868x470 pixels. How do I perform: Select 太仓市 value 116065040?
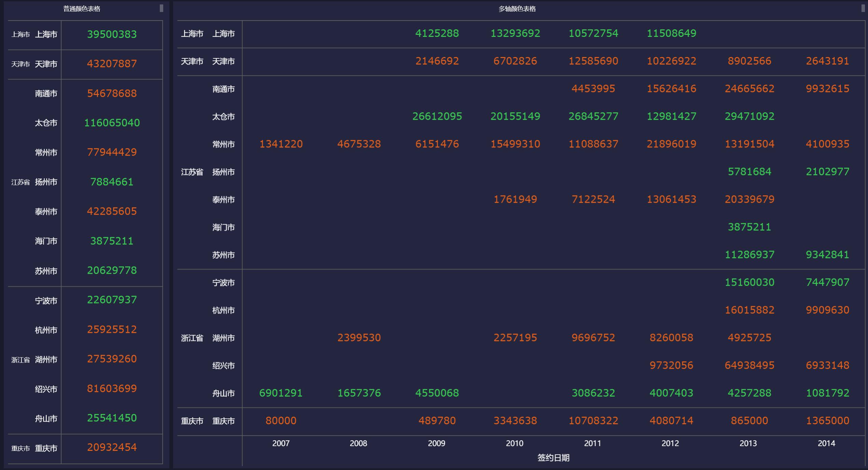[x=112, y=123]
